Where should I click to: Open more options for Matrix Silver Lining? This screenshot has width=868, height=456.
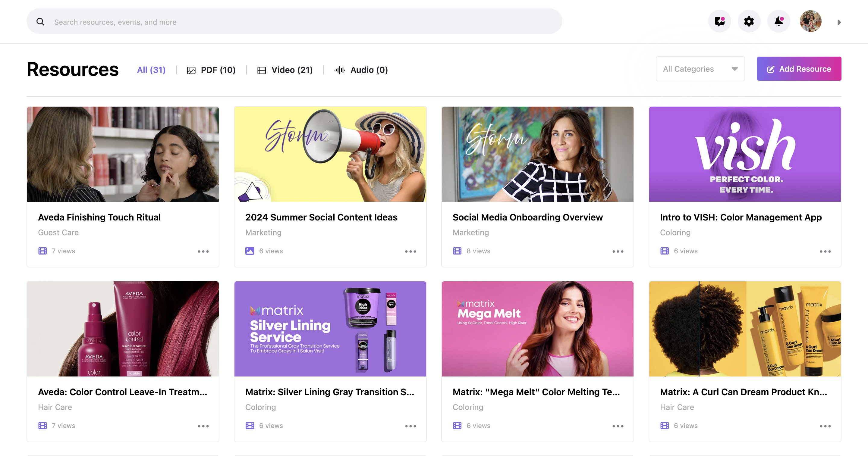click(x=410, y=426)
